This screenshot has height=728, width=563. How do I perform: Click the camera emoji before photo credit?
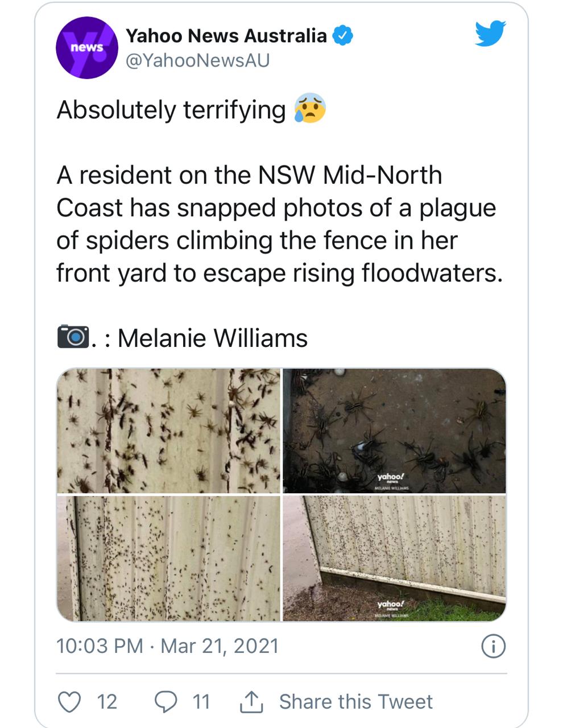tap(73, 337)
